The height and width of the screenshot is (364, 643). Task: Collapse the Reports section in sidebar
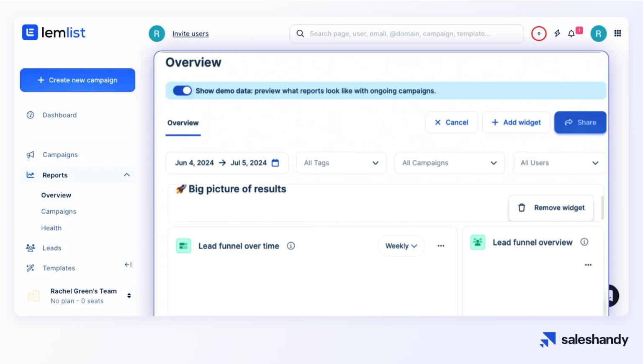(x=127, y=175)
